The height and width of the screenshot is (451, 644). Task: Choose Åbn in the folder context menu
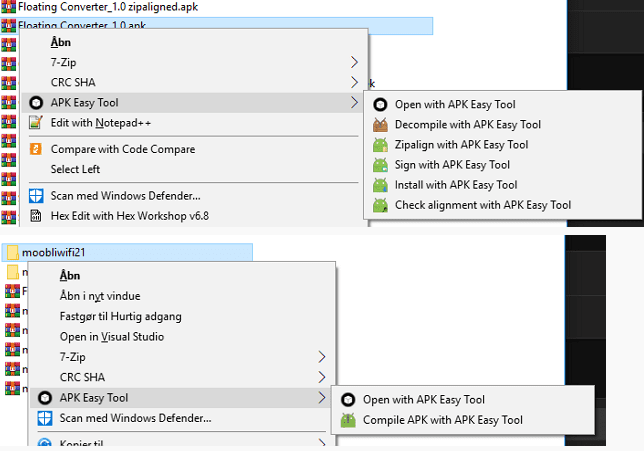182,276
